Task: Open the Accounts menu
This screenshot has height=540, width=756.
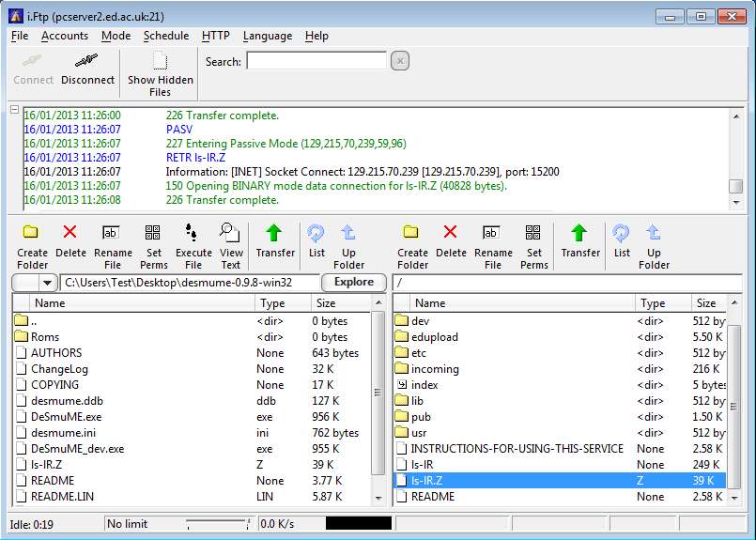Action: pyautogui.click(x=65, y=36)
